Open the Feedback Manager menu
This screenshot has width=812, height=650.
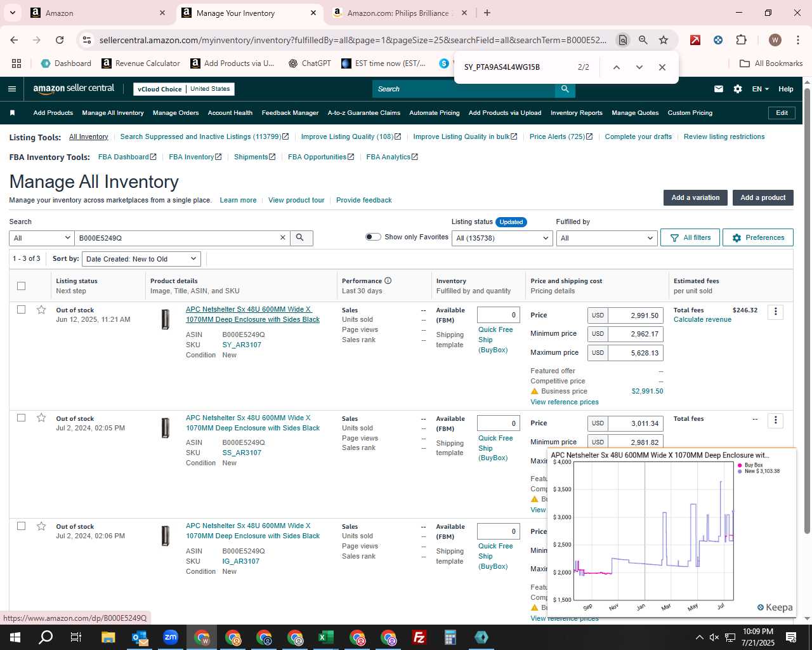(x=290, y=113)
